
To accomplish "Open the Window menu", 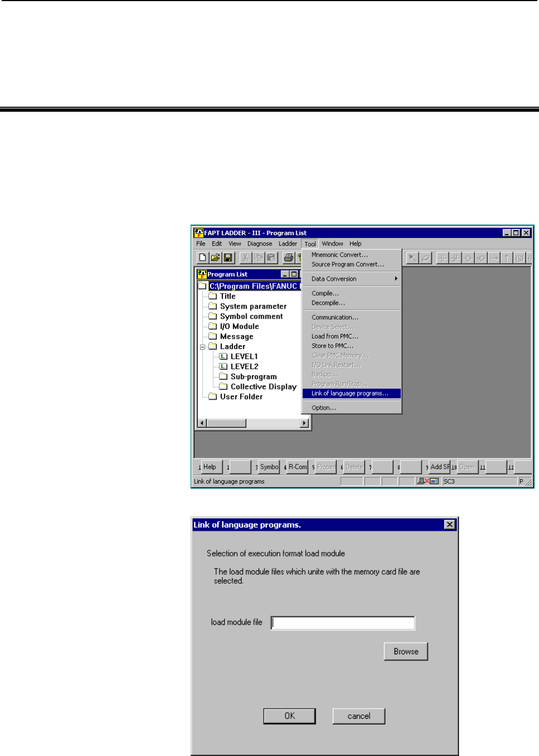I will (332, 243).
